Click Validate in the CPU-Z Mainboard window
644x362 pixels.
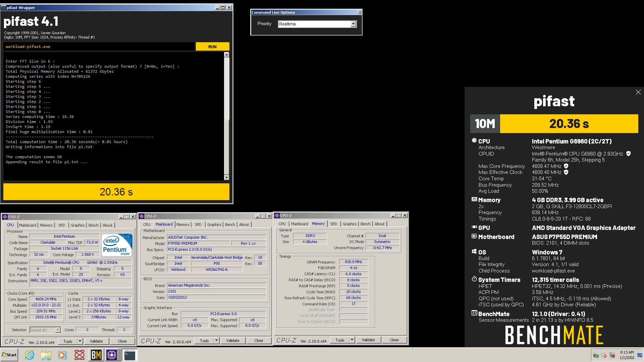tap(233, 341)
